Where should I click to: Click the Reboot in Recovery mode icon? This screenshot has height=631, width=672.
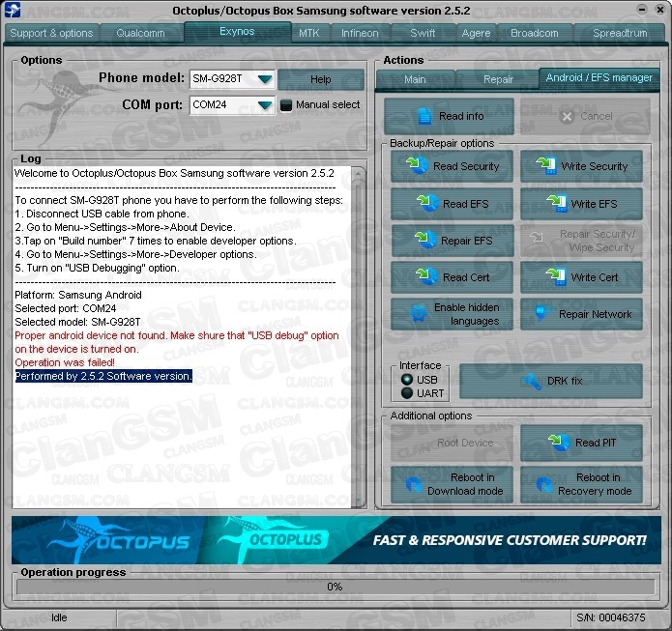click(544, 484)
